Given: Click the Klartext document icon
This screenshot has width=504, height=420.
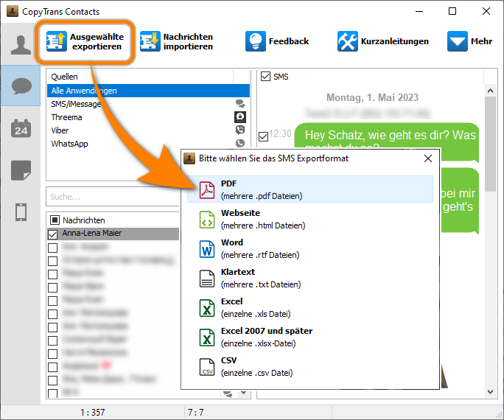Looking at the screenshot, I should 207,279.
